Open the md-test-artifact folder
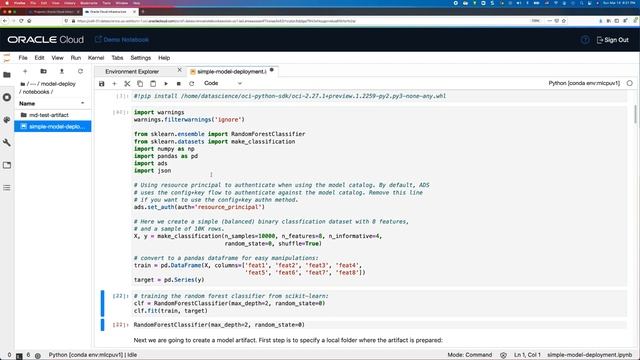Viewport: 640px width, 360px height. coord(53,115)
